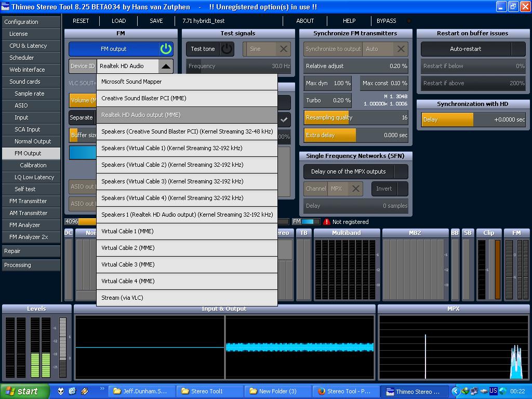
Task: Click the checkmark icon right of dropdown list
Action: [x=284, y=119]
